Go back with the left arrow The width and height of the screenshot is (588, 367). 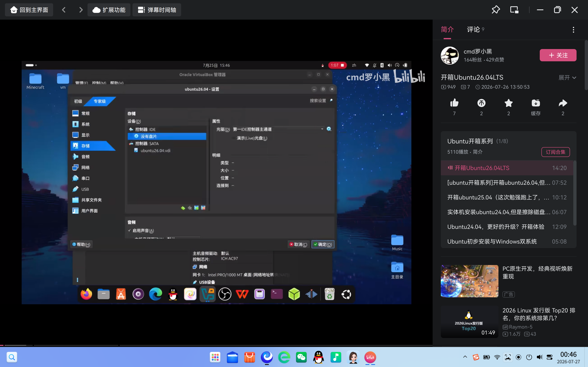coord(64,10)
